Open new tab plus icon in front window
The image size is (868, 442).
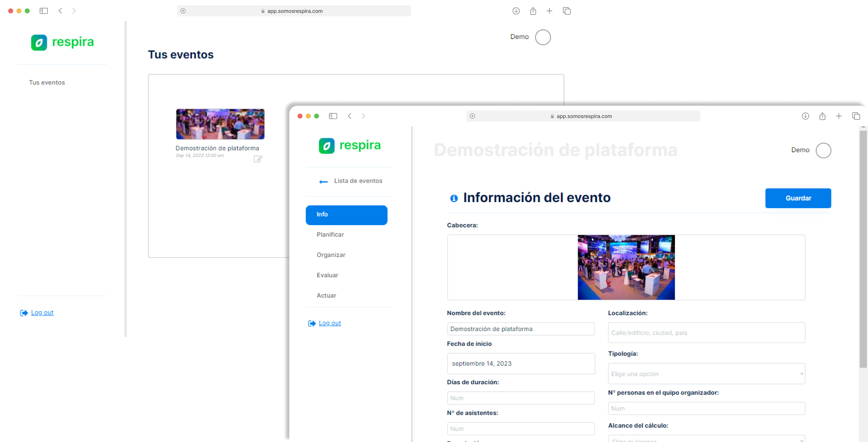839,116
